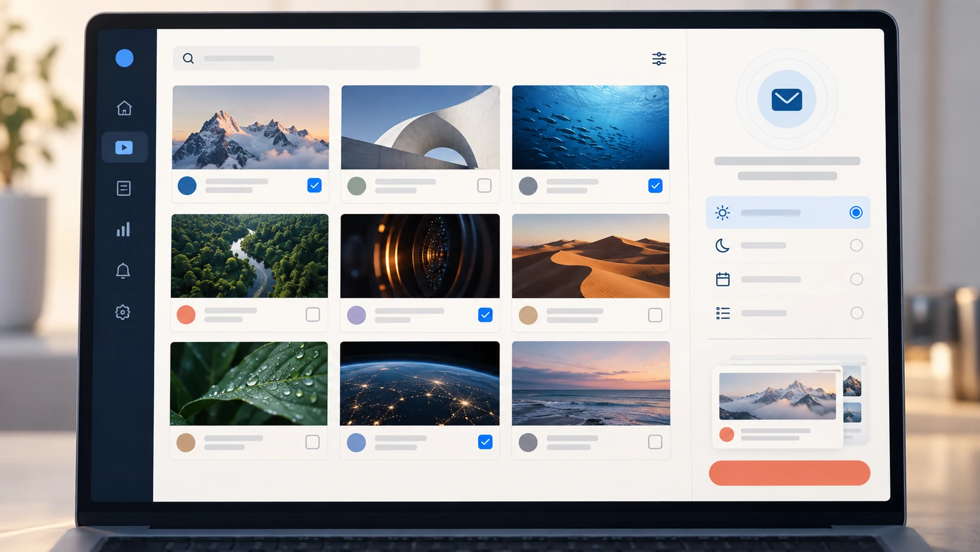Click the coral avatar on forest card
The image size is (980, 552).
(186, 314)
